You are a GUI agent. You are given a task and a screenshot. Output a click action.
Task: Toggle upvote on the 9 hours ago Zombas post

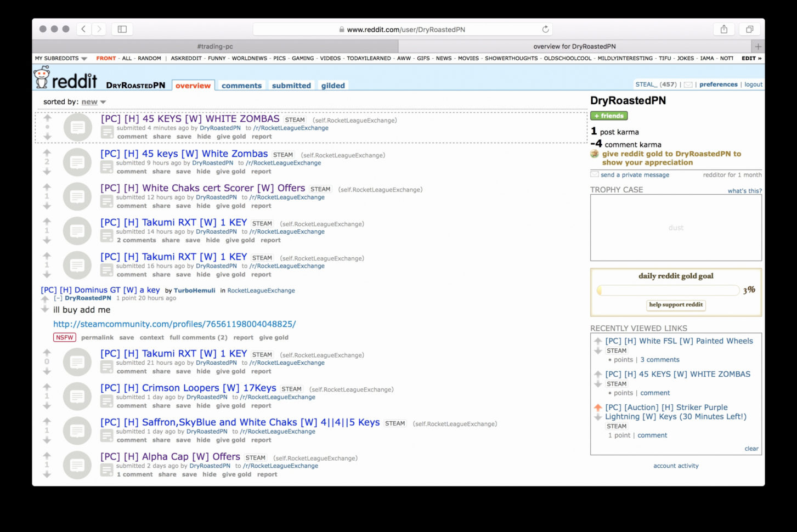click(47, 152)
